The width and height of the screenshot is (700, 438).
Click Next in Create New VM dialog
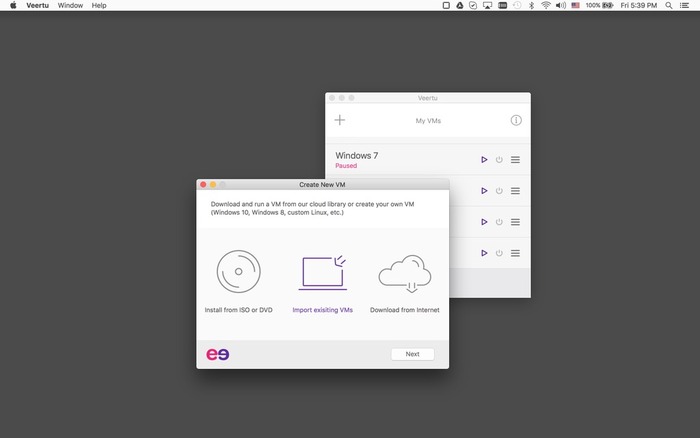pyautogui.click(x=412, y=354)
